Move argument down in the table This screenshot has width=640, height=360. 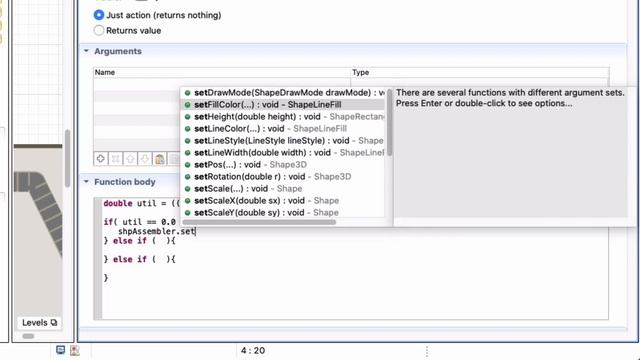point(145,159)
